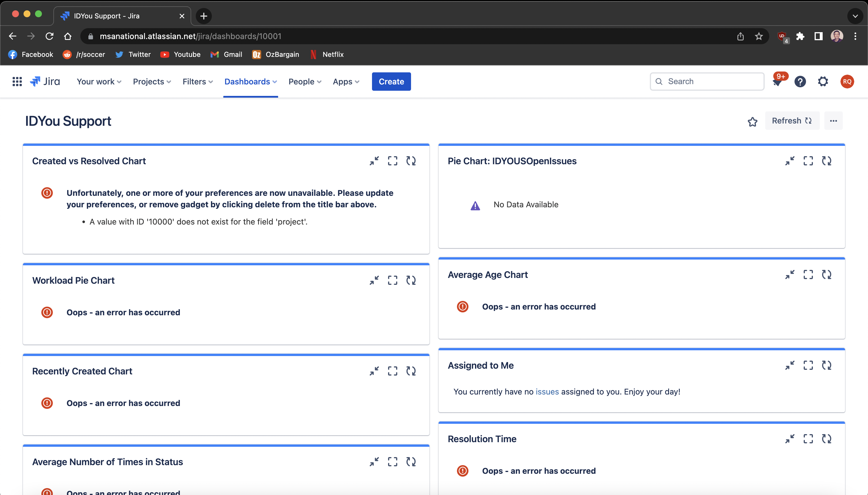Open the Jira app switcher grid

(17, 82)
